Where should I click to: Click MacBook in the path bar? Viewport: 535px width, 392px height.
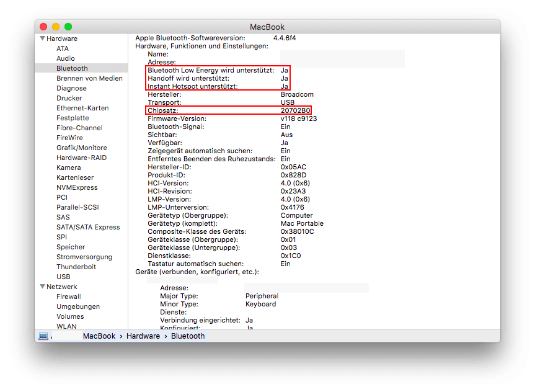99,336
